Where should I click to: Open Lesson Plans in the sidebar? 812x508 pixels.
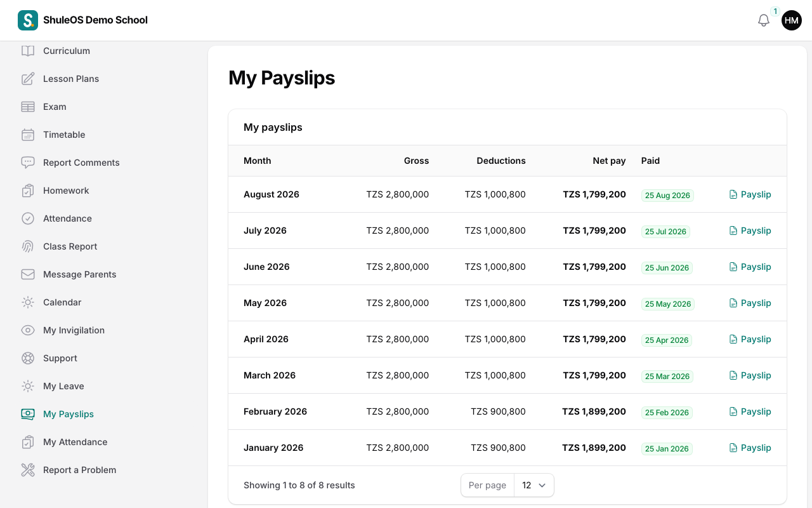71,79
